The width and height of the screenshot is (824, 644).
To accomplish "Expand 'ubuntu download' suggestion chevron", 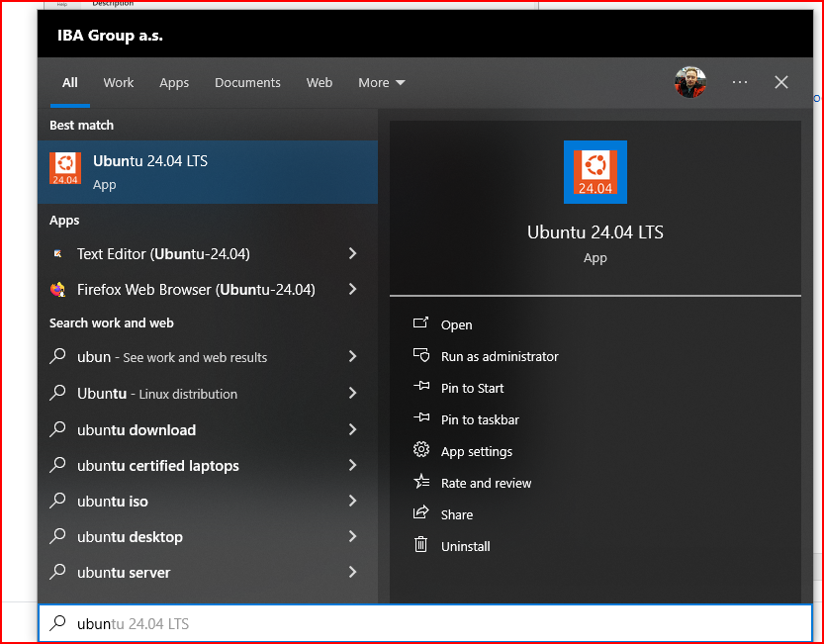I will click(352, 429).
